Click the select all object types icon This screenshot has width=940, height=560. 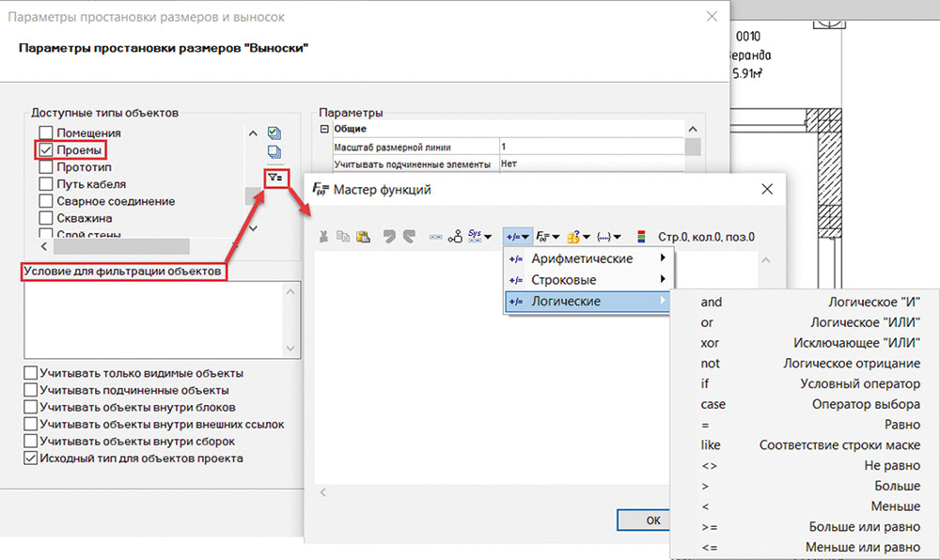coord(274,132)
